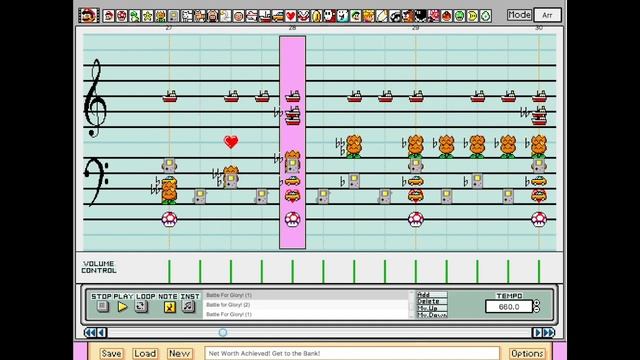Click the Save button

click(111, 353)
